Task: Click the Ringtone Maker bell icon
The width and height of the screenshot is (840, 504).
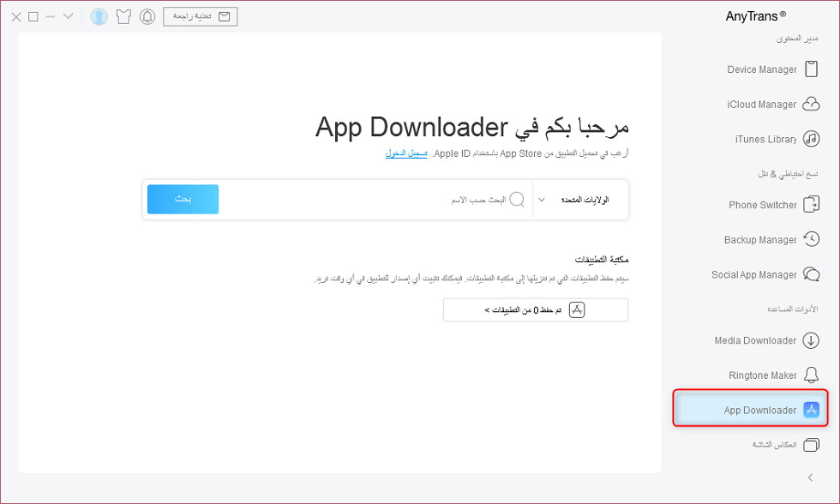Action: [x=811, y=375]
